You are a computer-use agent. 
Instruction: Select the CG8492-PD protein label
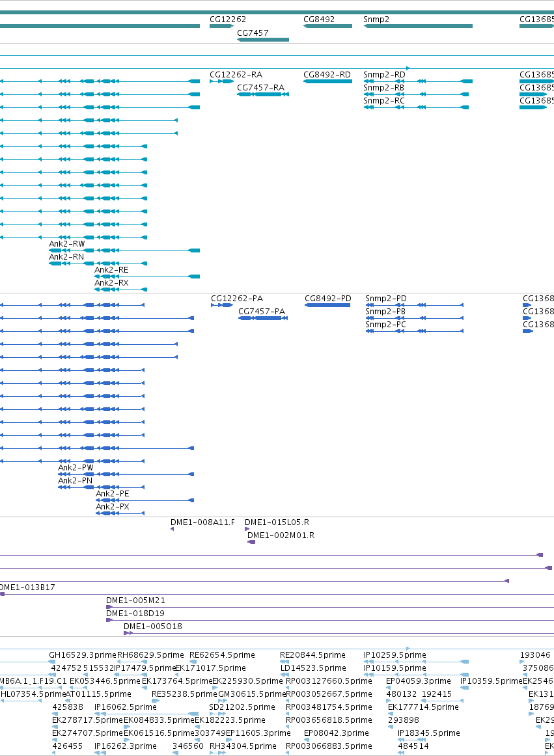328,299
